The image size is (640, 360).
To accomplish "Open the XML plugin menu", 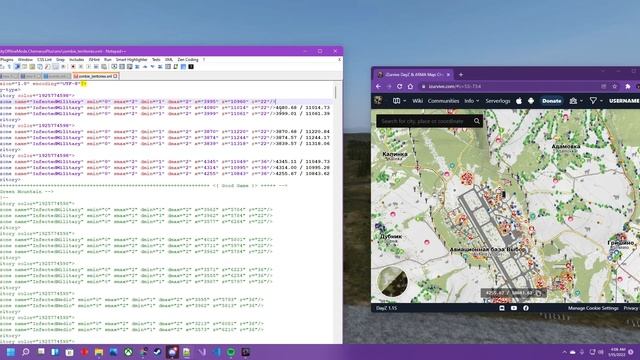I will click(x=169, y=60).
